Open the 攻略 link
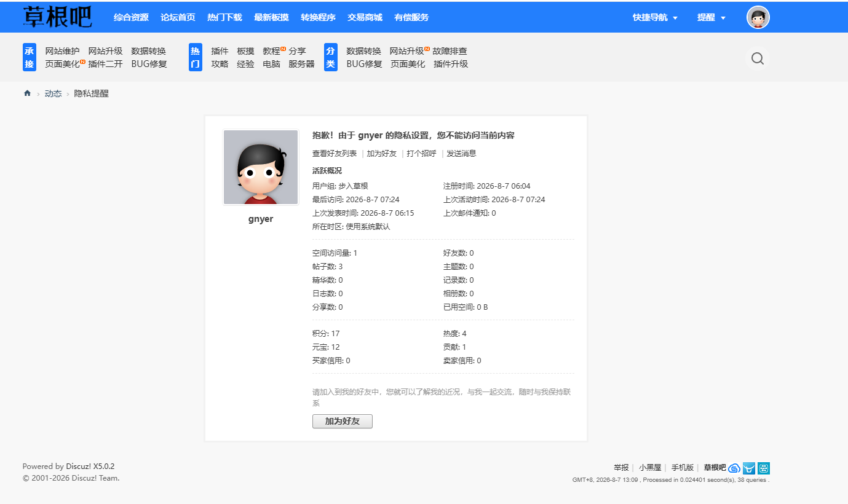This screenshot has width=848, height=504. pyautogui.click(x=220, y=63)
